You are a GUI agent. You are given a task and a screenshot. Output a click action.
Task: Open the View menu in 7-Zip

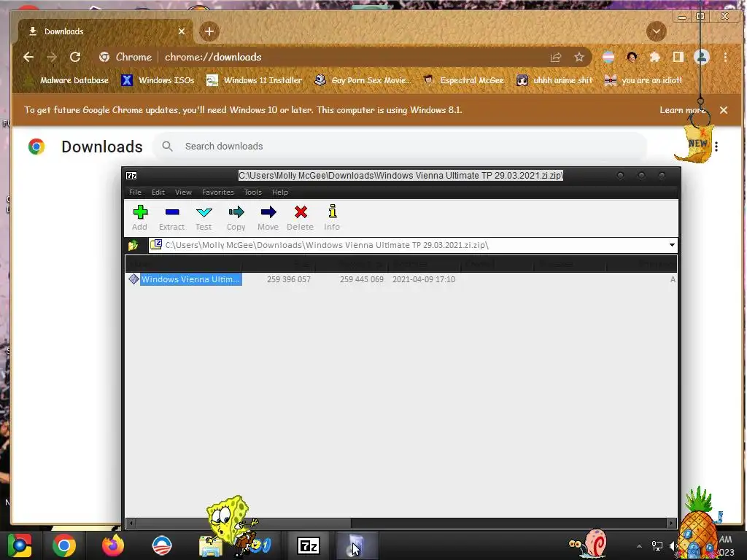tap(183, 192)
